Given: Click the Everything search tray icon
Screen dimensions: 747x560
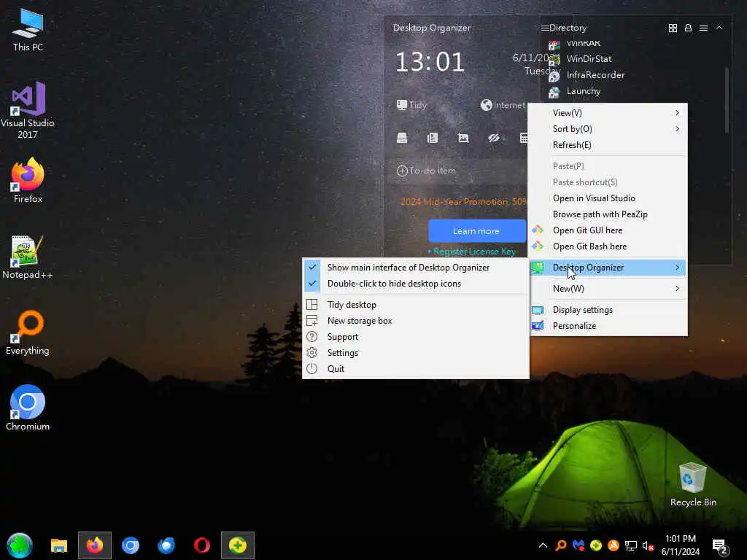Looking at the screenshot, I should tap(561, 545).
